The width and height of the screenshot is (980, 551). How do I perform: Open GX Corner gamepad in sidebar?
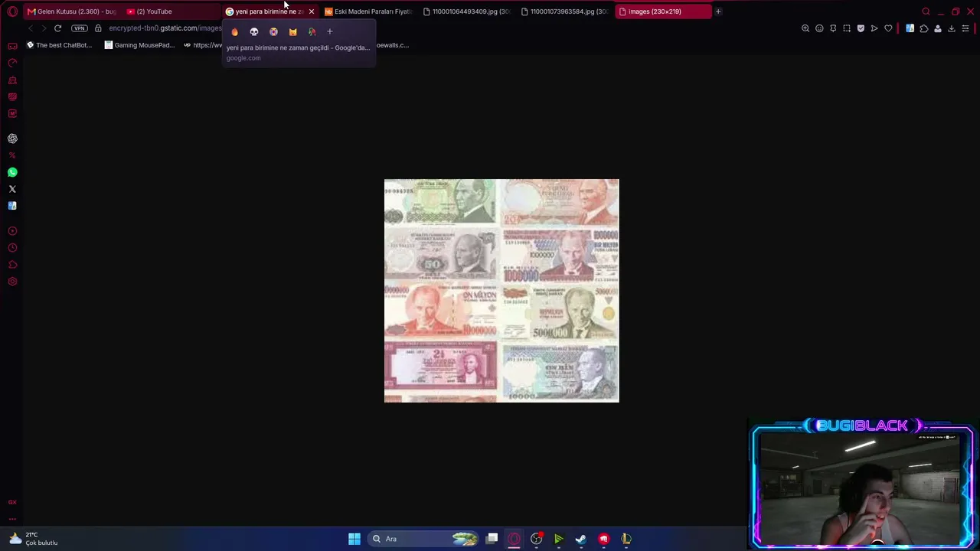12,46
